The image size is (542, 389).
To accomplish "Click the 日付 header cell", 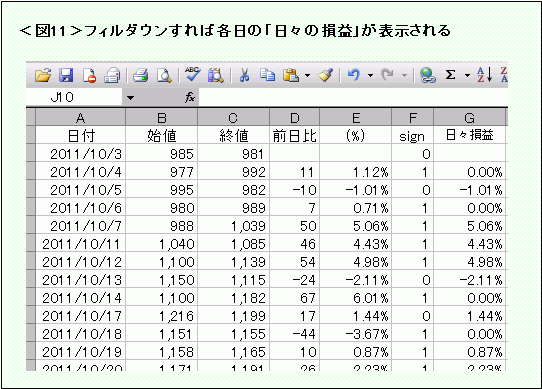I will coord(81,135).
